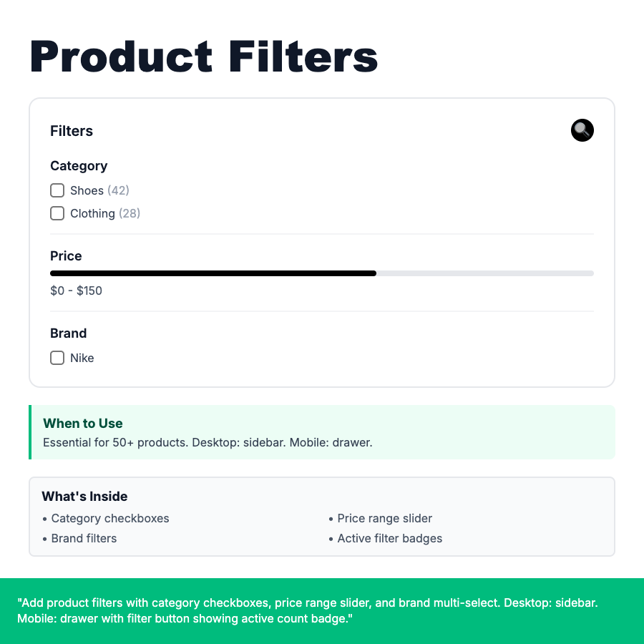Enable the Nike brand filter

pyautogui.click(x=57, y=358)
